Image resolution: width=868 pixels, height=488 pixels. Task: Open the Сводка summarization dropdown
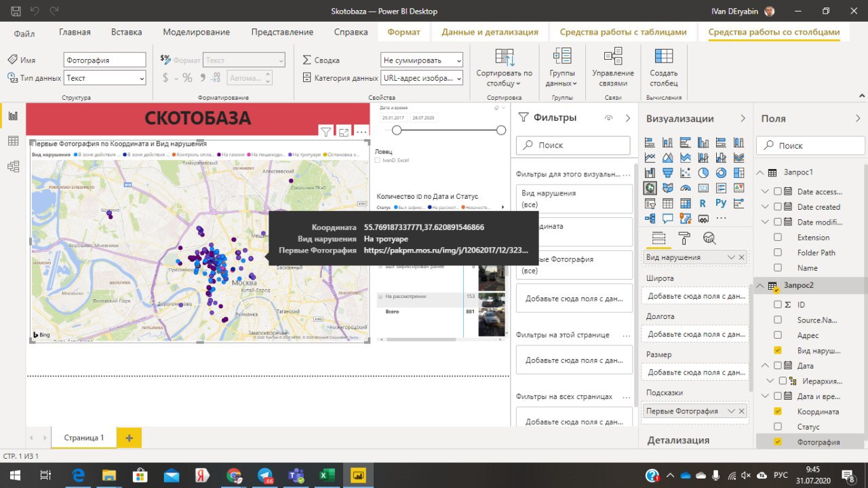click(422, 60)
